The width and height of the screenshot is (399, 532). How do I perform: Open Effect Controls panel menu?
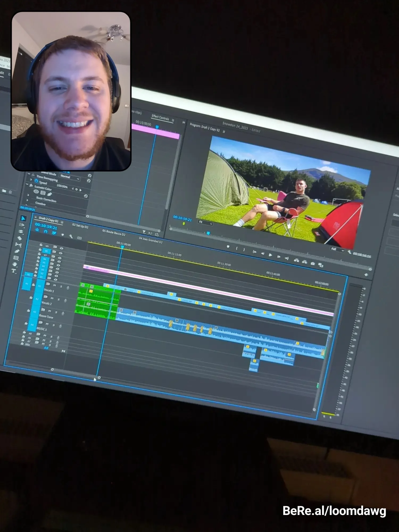pyautogui.click(x=173, y=120)
